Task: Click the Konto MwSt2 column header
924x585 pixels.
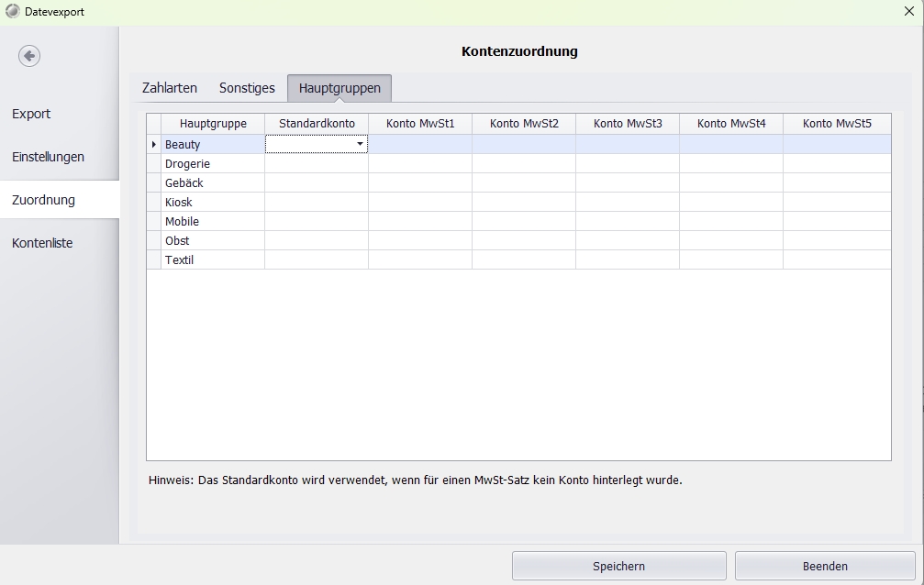Action: point(524,124)
